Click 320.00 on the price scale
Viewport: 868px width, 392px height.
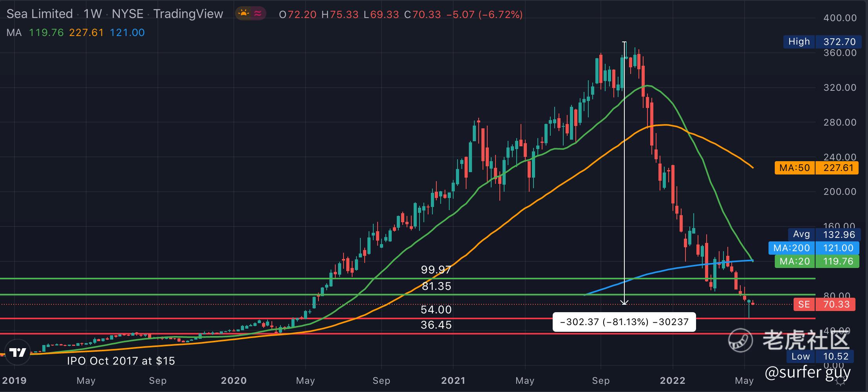[840, 88]
